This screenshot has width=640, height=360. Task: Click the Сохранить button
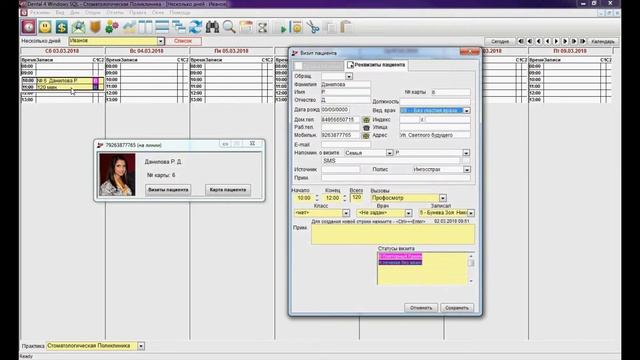[457, 308]
